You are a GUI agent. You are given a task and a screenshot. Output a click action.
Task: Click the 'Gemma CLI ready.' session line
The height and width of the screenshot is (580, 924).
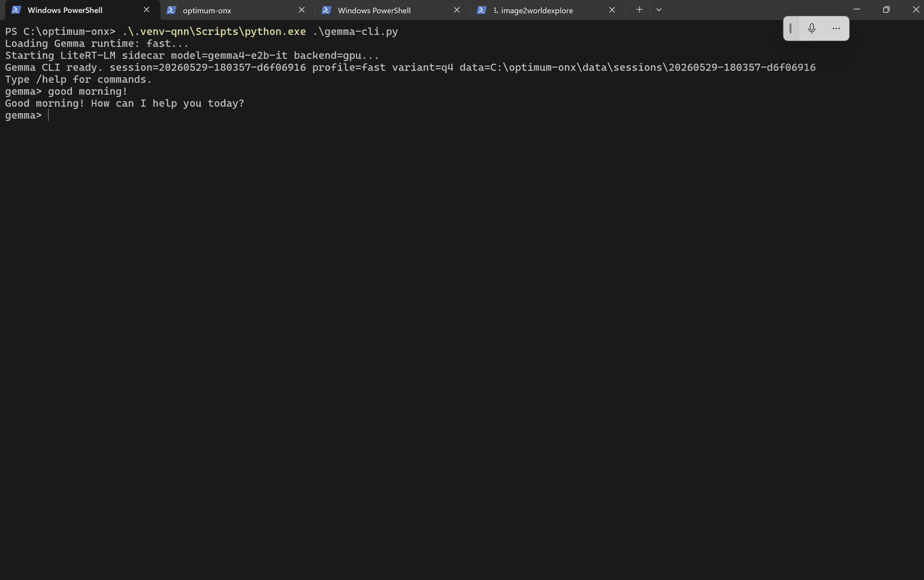[x=410, y=68]
